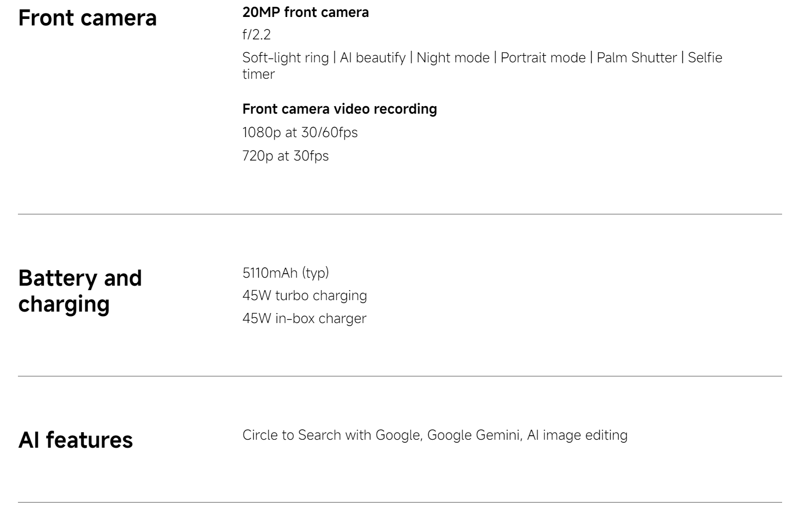812x518 pixels.
Task: Select the Night mode feature text
Action: [x=453, y=58]
